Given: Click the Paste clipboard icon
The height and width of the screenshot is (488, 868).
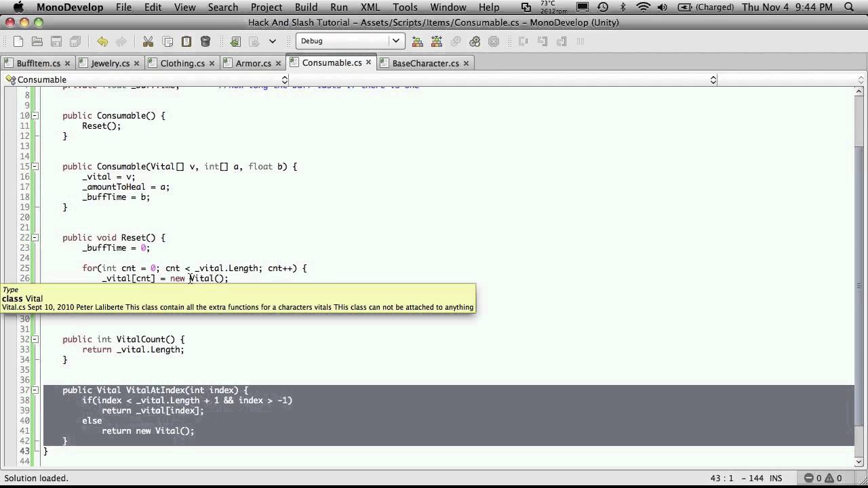Looking at the screenshot, I should pos(186,41).
